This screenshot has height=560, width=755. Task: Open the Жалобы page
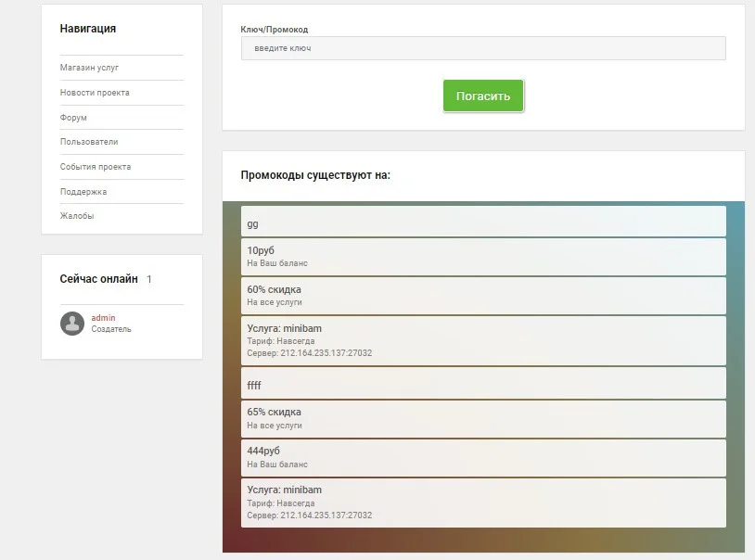coord(77,216)
